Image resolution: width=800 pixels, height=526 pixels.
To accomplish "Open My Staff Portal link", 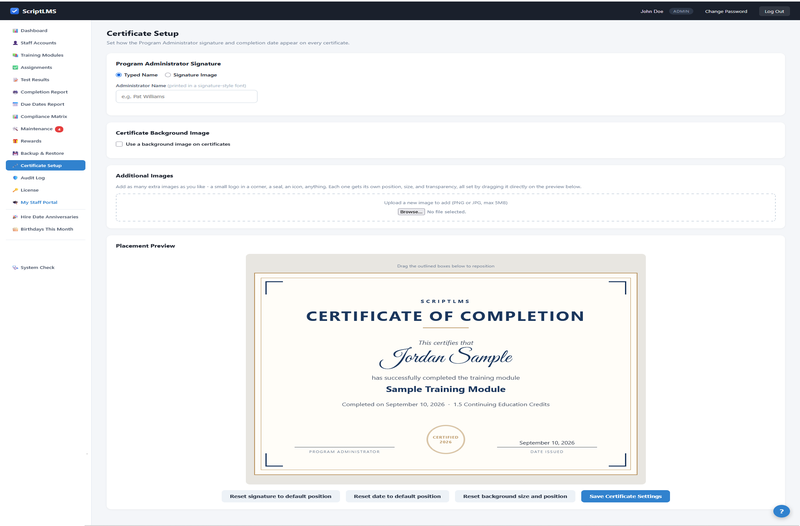I will [45, 202].
